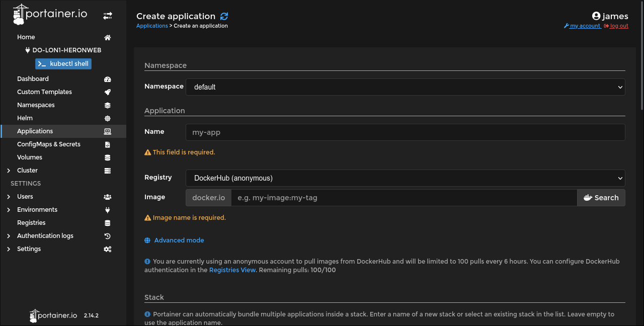644x326 pixels.
Task: Click the Namespaces layers icon
Action: pyautogui.click(x=107, y=105)
